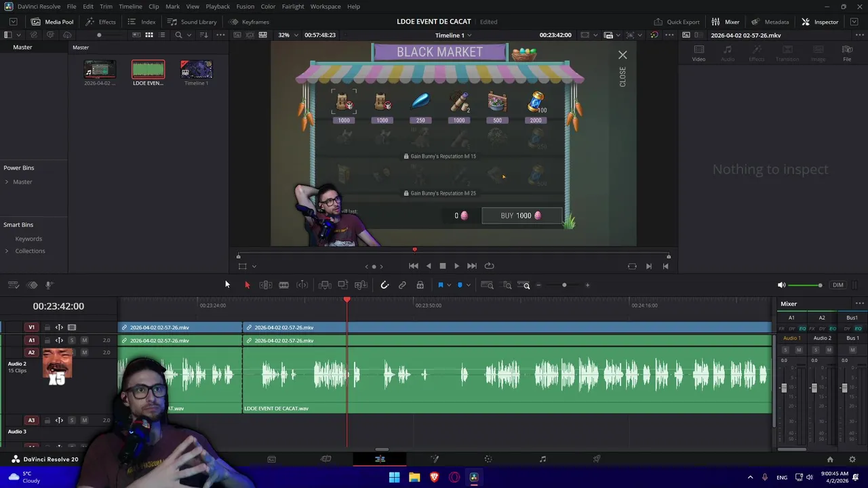Viewport: 868px width, 488px height.
Task: Open the Playback menu
Action: click(218, 6)
